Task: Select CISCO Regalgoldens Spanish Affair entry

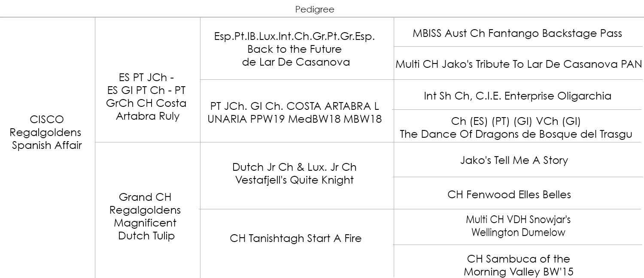Action: [47, 133]
